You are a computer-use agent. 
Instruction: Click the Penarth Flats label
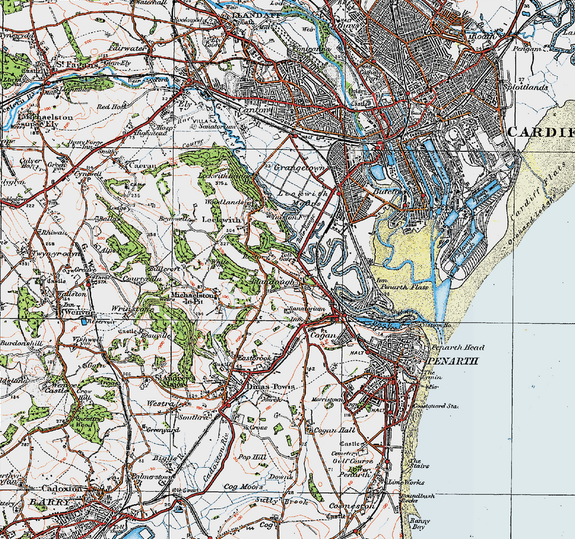[x=404, y=287]
